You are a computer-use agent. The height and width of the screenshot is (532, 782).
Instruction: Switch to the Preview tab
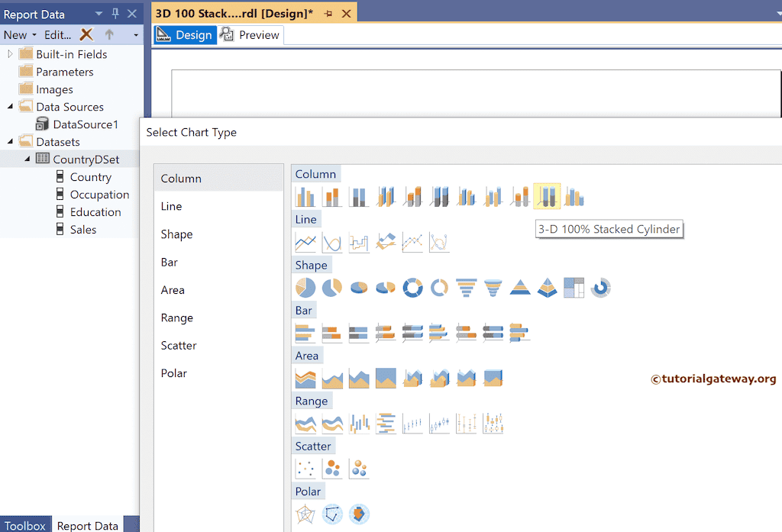tap(250, 35)
